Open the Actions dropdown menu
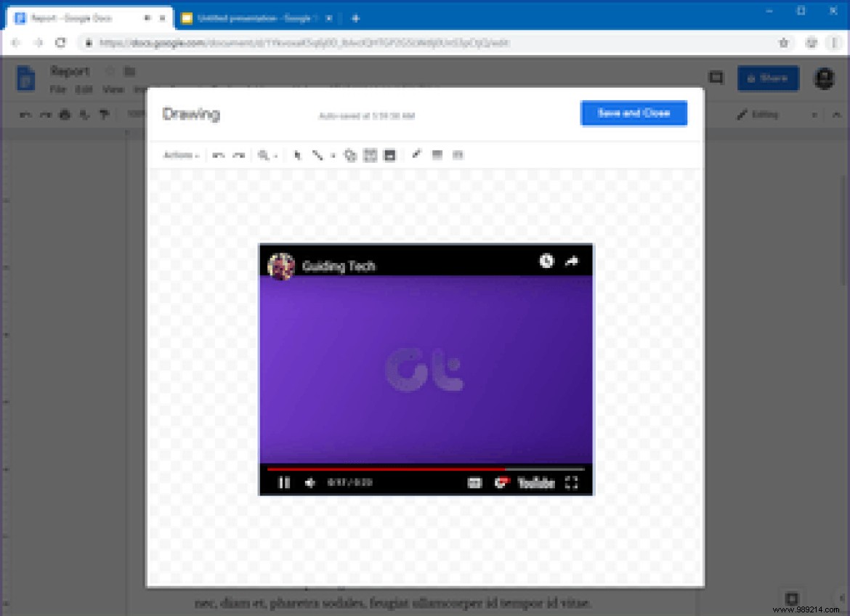 pyautogui.click(x=180, y=155)
